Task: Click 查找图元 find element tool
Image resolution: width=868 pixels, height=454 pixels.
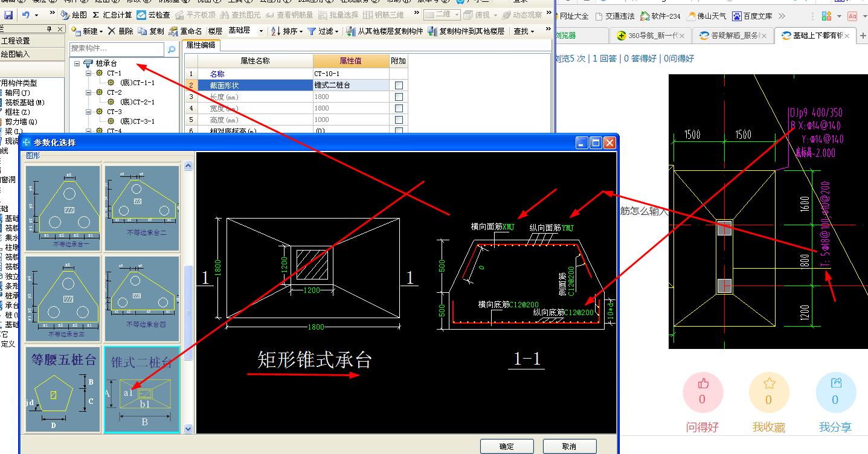Action: pos(240,15)
